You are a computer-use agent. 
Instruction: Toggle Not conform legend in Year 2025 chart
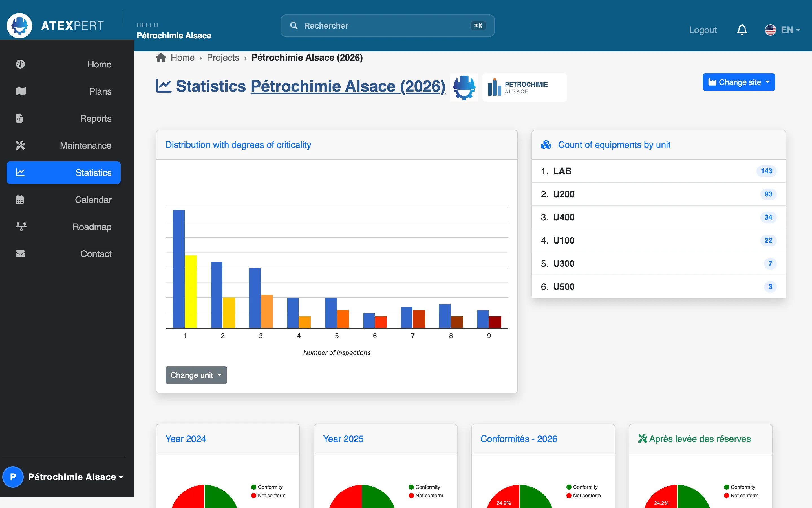click(426, 495)
